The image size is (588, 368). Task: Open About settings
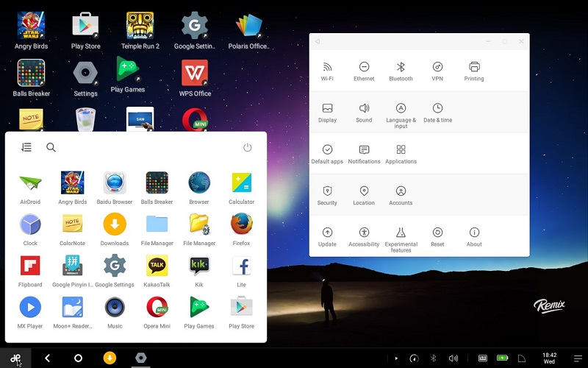(x=474, y=236)
